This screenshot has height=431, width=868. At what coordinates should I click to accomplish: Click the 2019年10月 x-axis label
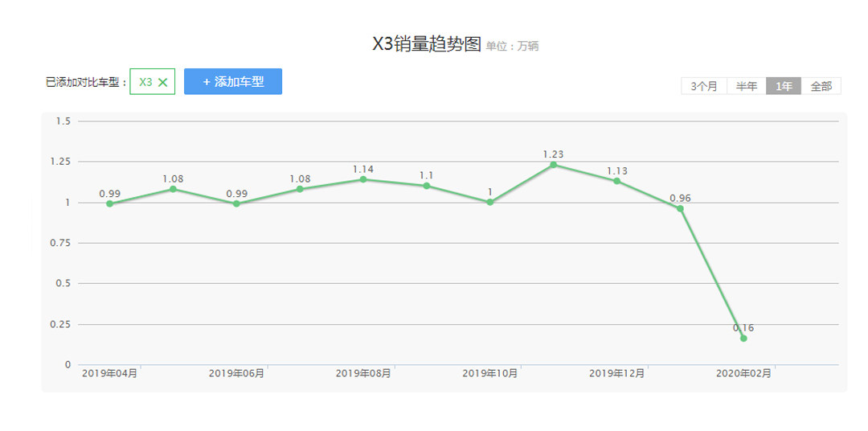coord(489,373)
